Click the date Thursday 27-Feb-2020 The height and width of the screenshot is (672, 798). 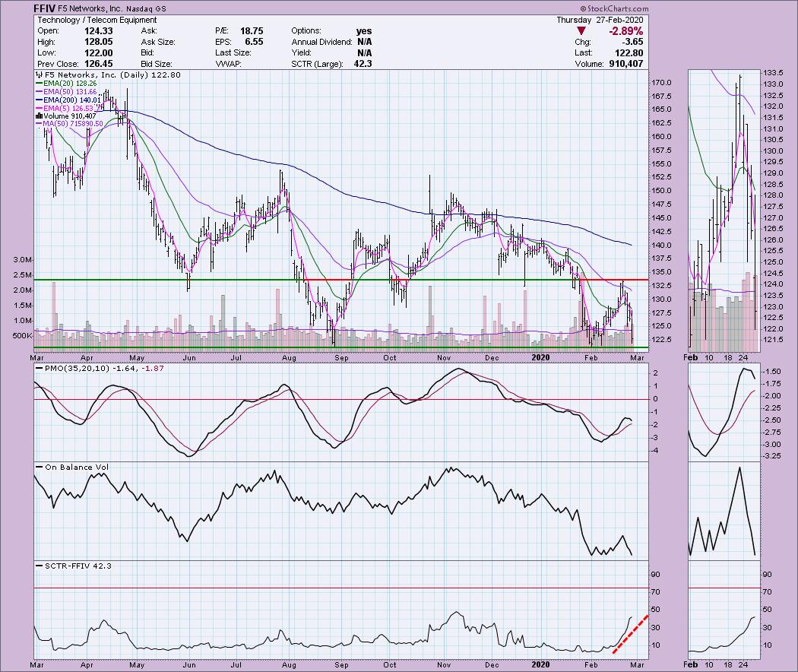[x=600, y=20]
